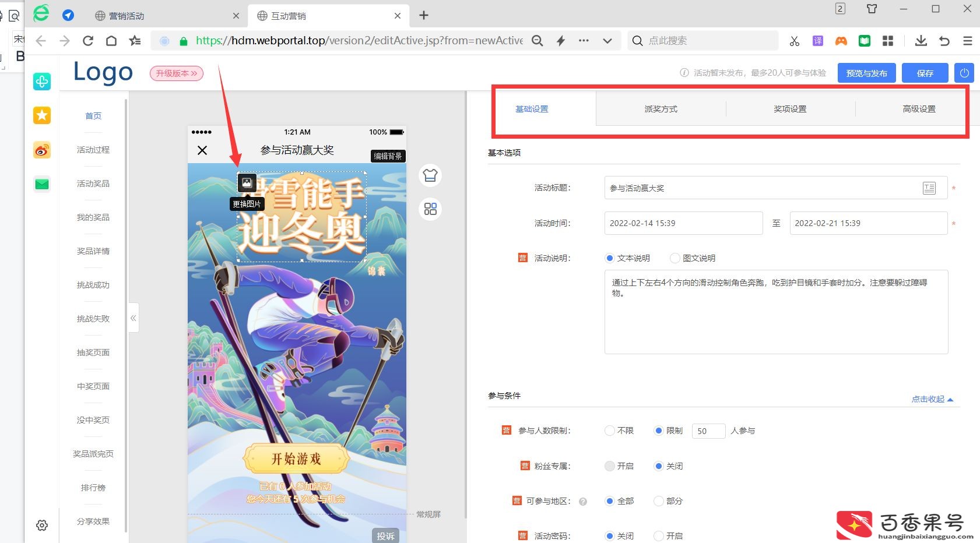Open the three-dot more options in address bar
The image size is (980, 543).
tap(584, 41)
